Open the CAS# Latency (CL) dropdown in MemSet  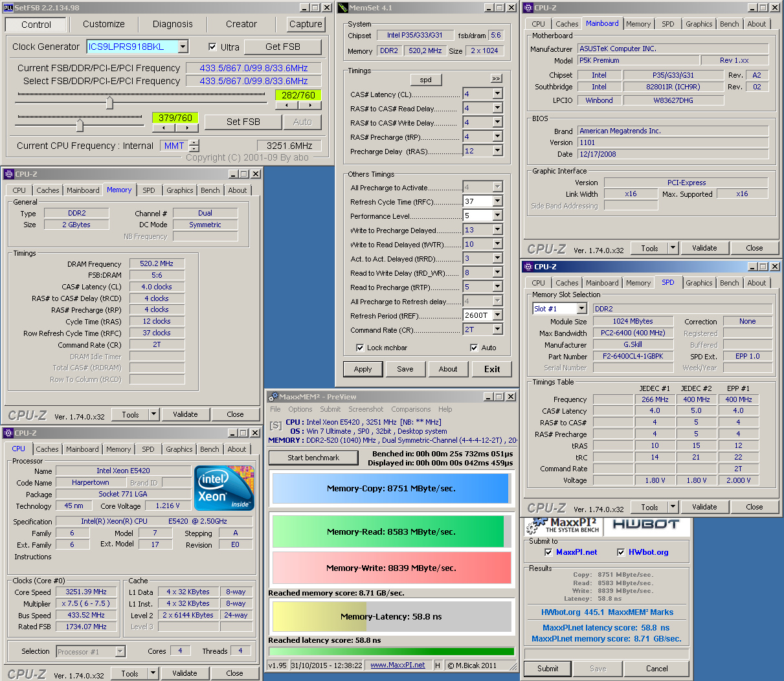497,94
